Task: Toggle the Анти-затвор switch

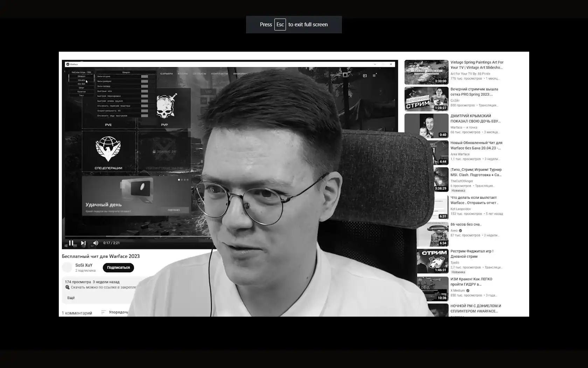Action: [x=145, y=86]
